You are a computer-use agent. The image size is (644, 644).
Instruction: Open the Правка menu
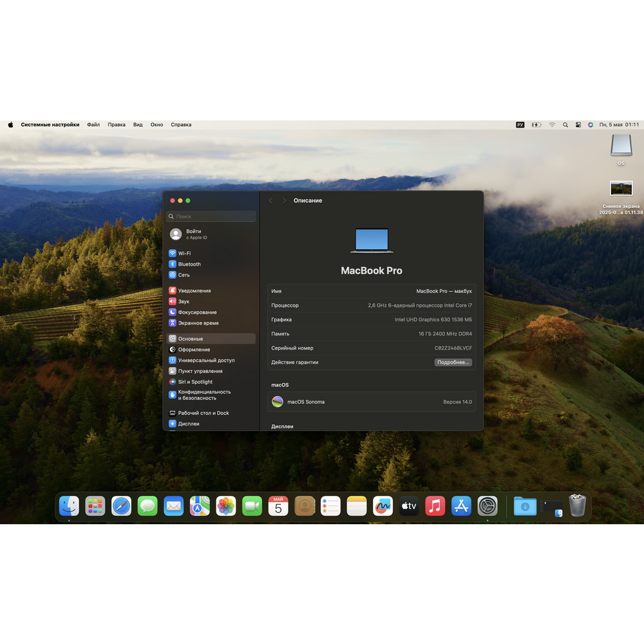(x=117, y=125)
